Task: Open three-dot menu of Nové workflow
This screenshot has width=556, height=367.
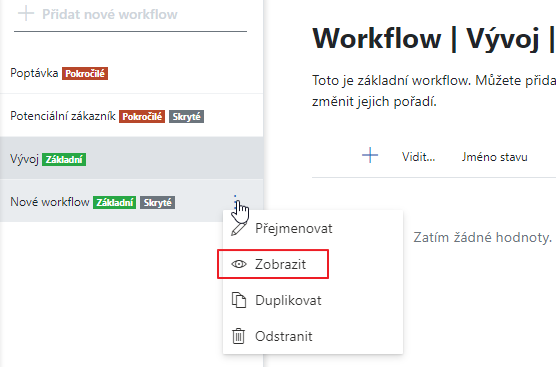Action: click(x=235, y=201)
